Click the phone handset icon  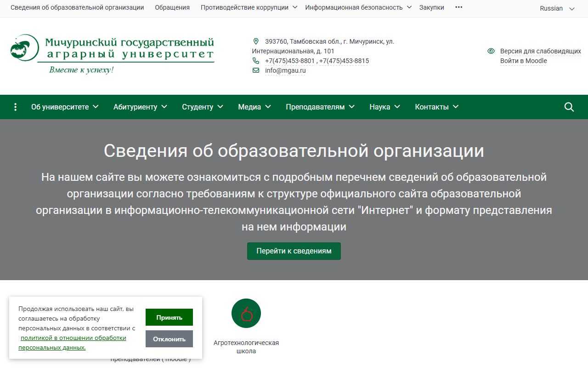click(256, 61)
